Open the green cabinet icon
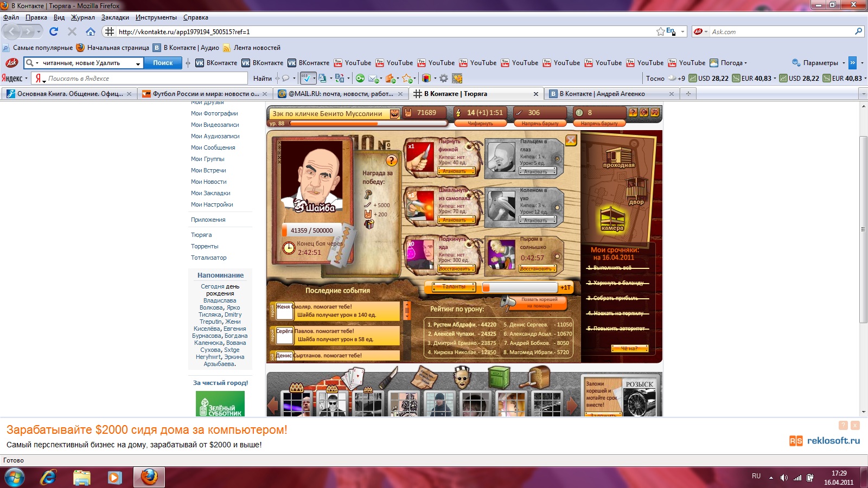868x488 pixels. 499,377
